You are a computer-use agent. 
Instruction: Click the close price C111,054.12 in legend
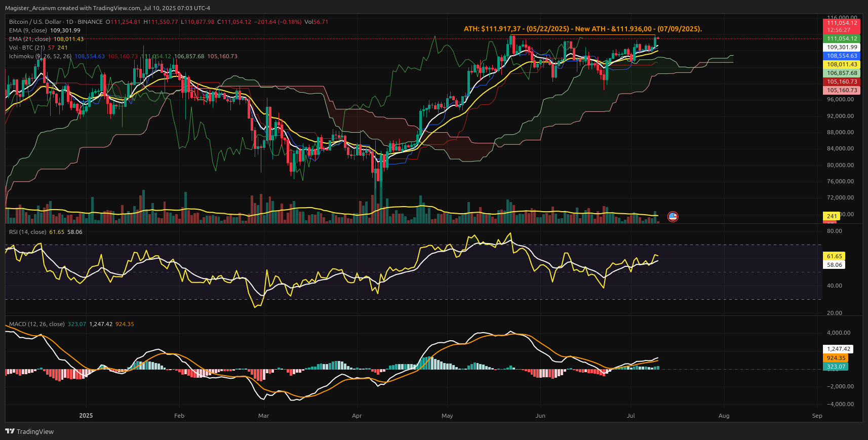[234, 22]
